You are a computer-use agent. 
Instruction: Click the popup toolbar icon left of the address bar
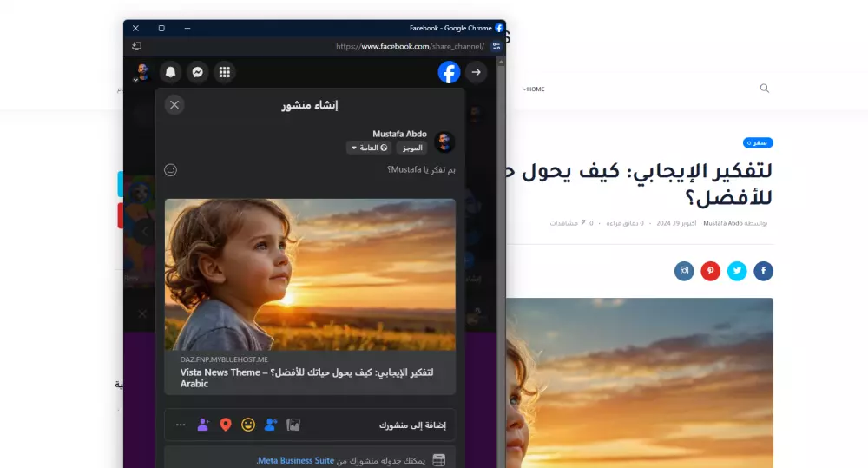(137, 47)
